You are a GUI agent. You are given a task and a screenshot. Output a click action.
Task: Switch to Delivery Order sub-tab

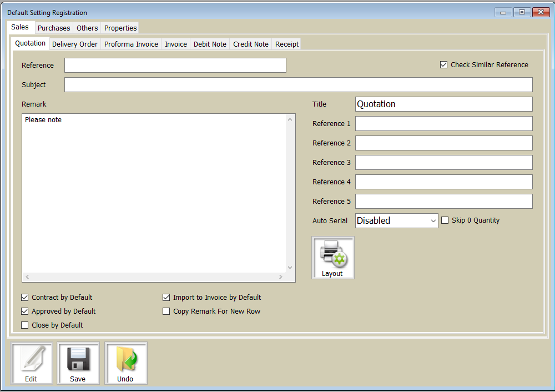(75, 44)
